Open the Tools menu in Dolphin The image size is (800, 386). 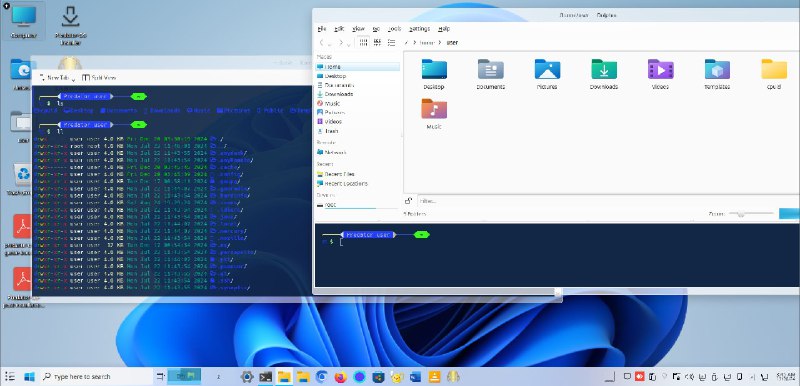394,29
